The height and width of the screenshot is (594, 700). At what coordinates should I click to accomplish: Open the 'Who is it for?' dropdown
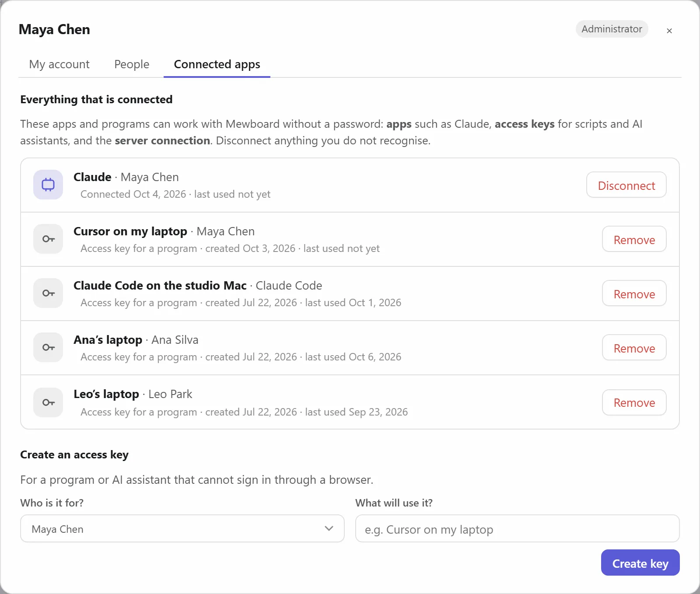(x=182, y=529)
